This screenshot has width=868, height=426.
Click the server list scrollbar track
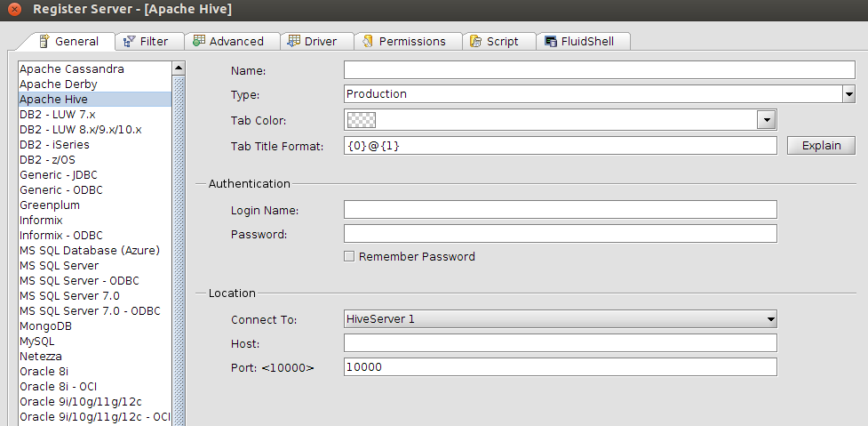click(179, 249)
